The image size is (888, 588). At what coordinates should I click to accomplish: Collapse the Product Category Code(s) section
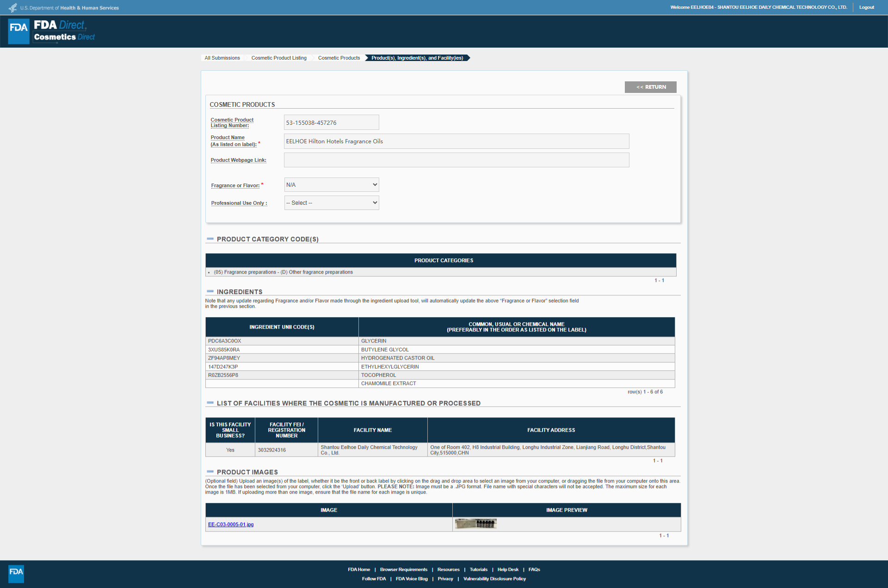point(210,239)
